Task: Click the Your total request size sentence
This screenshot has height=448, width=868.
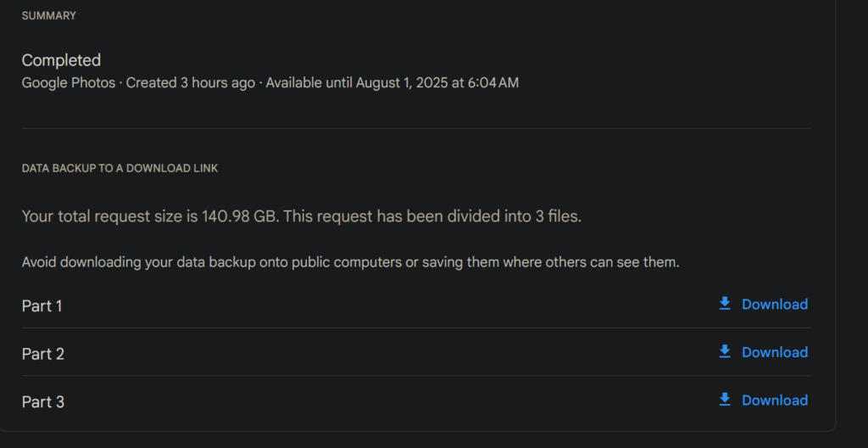Action: [x=153, y=216]
